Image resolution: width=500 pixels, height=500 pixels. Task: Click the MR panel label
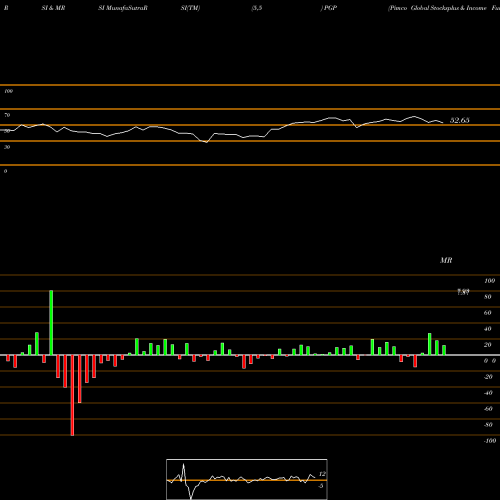446,260
